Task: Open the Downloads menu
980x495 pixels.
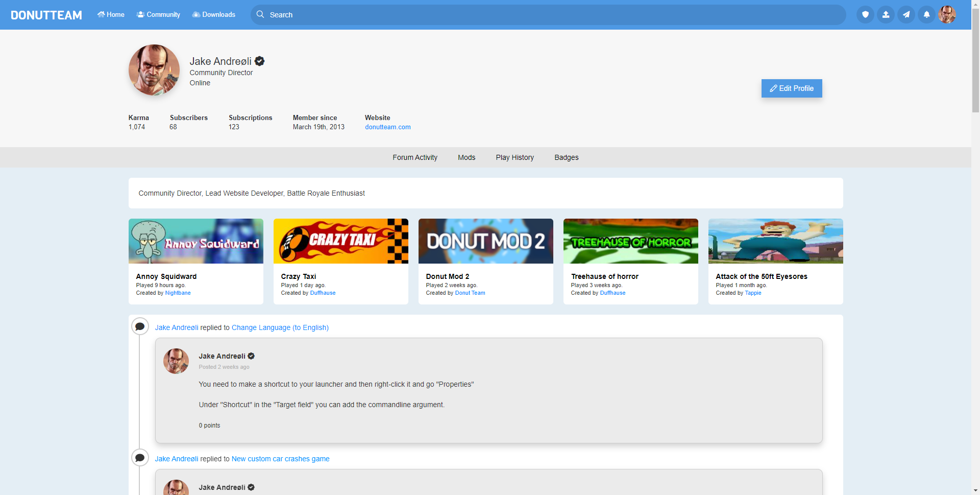Action: coord(214,15)
